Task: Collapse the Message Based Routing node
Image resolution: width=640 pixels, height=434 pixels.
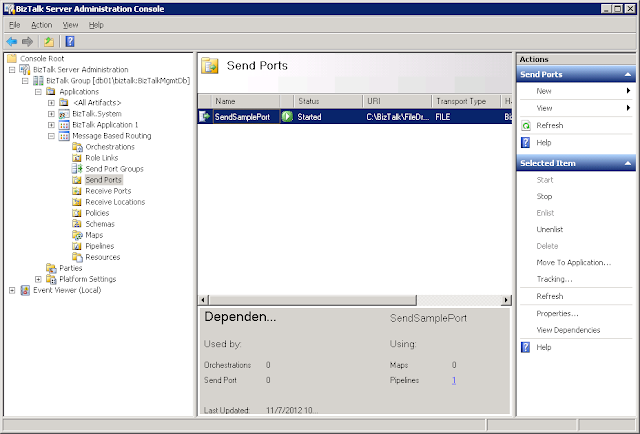Action: pos(51,136)
